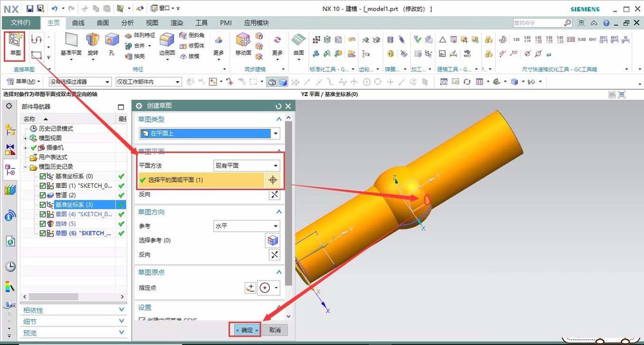Uncheck the 基准坐标系 (0) checkbox

click(x=43, y=176)
